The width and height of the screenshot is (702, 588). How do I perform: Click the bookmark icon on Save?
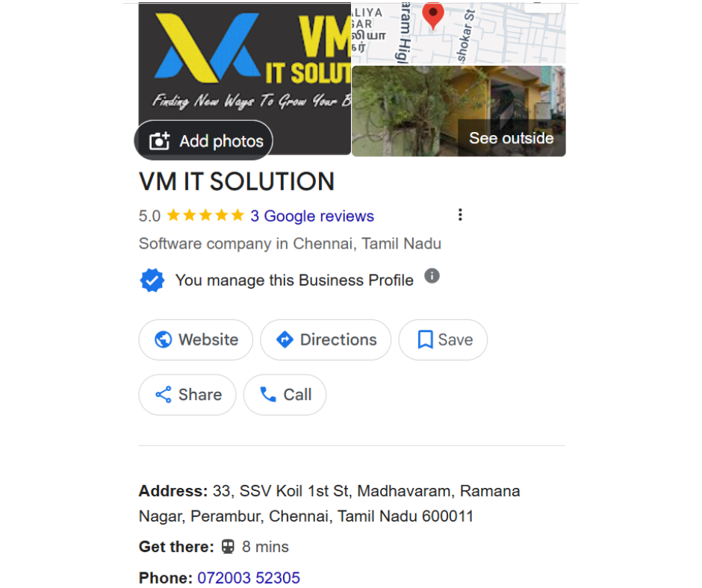click(x=425, y=340)
